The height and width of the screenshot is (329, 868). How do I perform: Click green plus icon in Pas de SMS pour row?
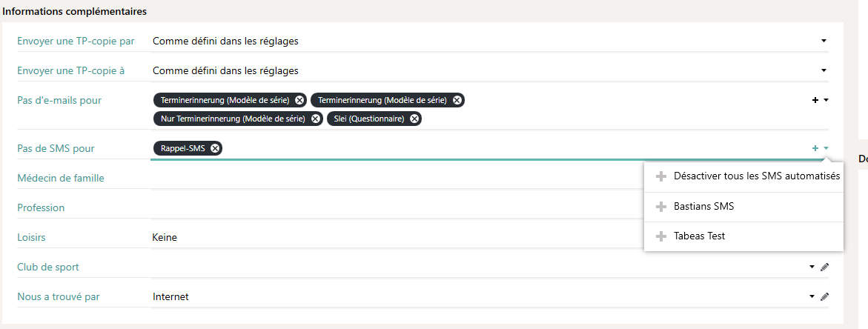pos(815,148)
